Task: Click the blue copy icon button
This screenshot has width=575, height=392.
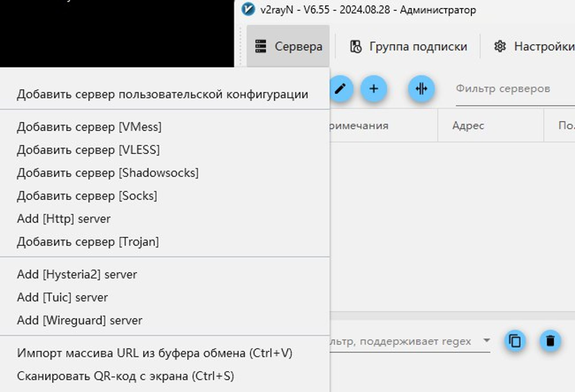Action: [515, 341]
